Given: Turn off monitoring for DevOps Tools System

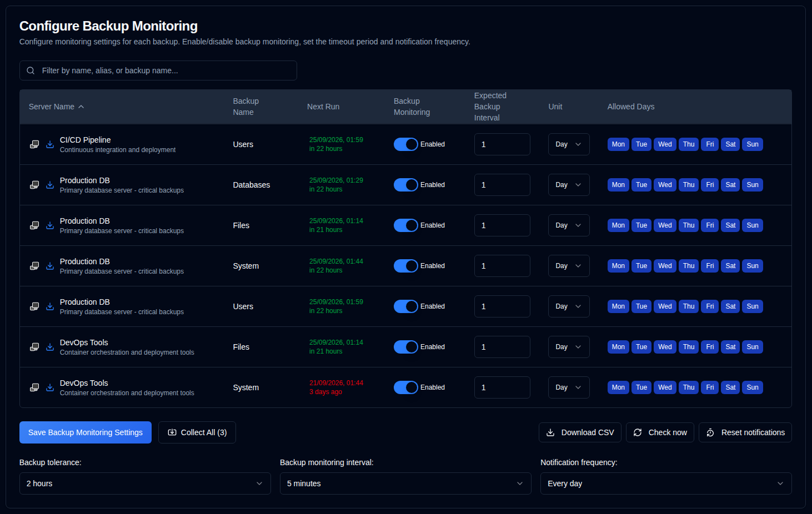Looking at the screenshot, I should (406, 387).
